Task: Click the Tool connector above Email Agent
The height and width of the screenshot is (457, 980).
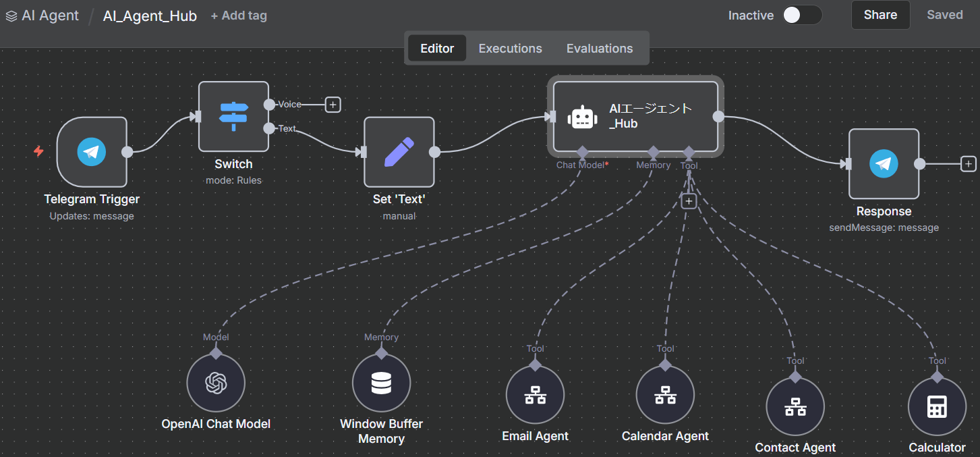Action: tap(535, 365)
